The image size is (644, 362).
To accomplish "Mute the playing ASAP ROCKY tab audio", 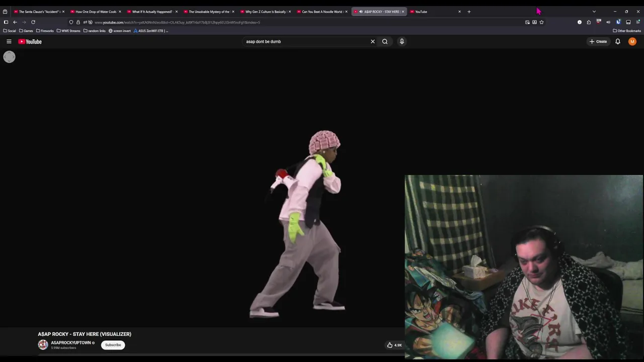I will pos(361,12).
